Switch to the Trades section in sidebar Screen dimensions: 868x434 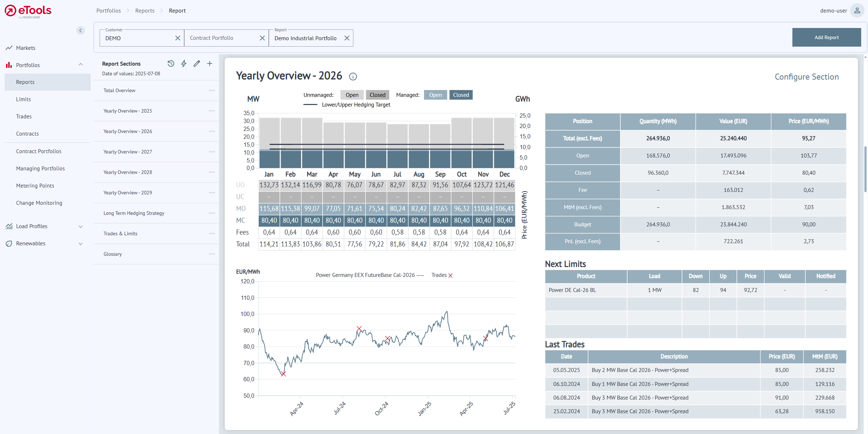coord(24,116)
